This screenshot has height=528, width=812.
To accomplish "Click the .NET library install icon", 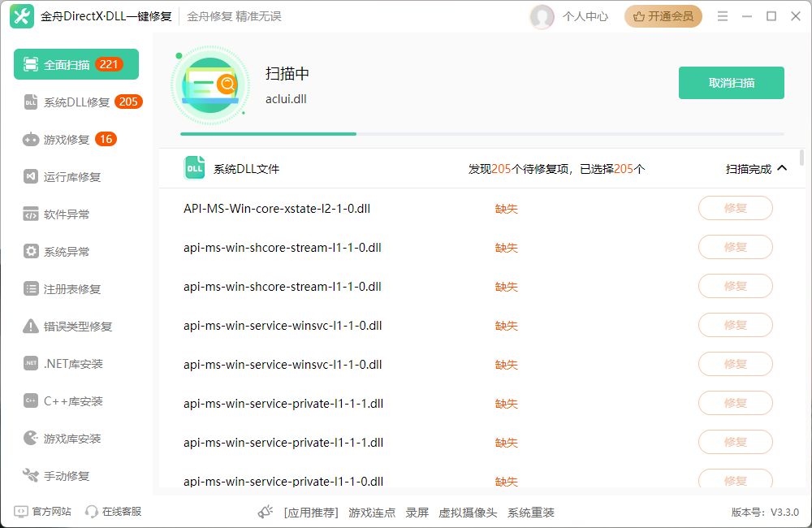I will [31, 363].
